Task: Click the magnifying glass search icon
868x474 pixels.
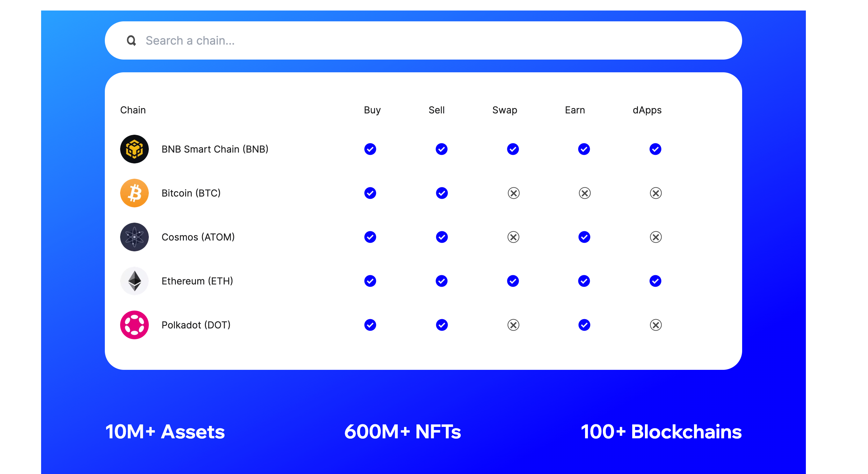Action: [131, 40]
